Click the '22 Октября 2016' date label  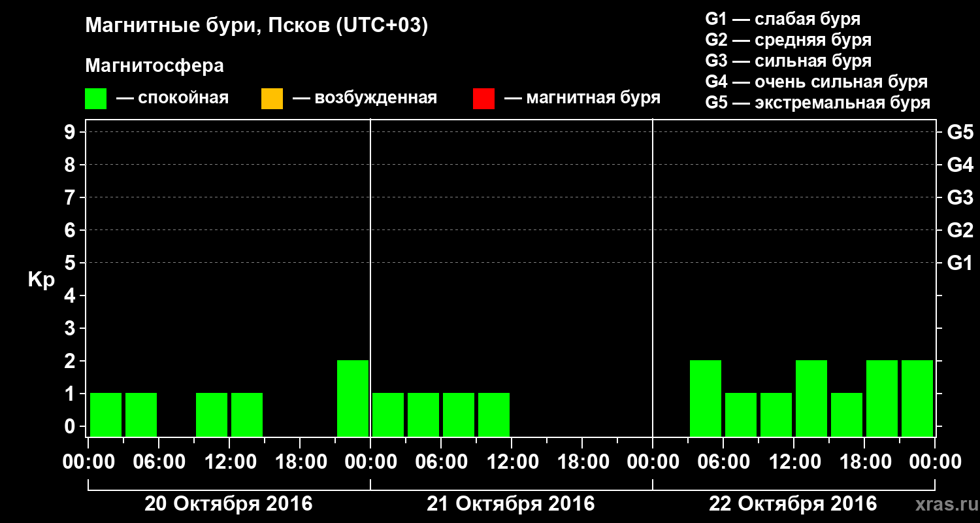click(x=793, y=504)
